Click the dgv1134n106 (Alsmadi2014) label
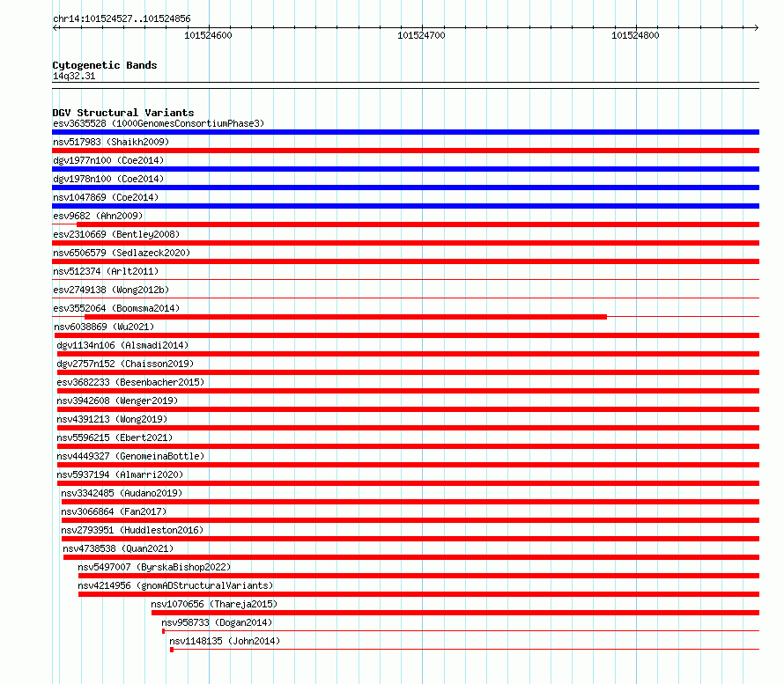The width and height of the screenshot is (784, 684). [122, 345]
